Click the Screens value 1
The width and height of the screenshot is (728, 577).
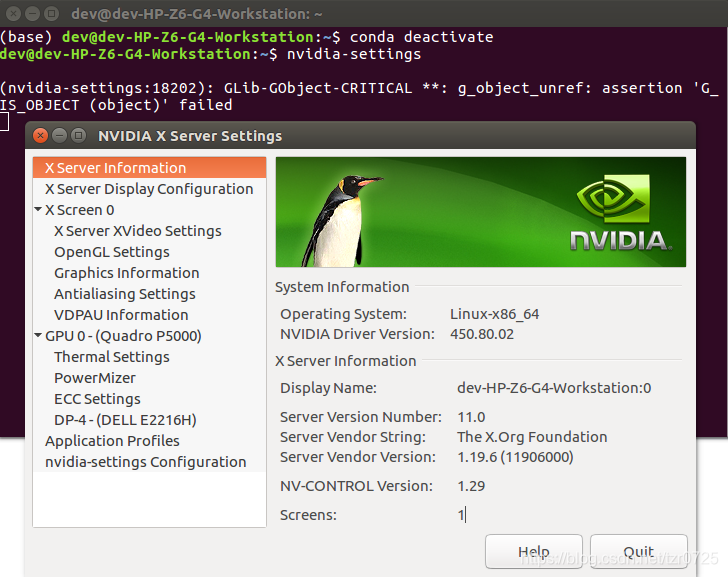point(461,515)
